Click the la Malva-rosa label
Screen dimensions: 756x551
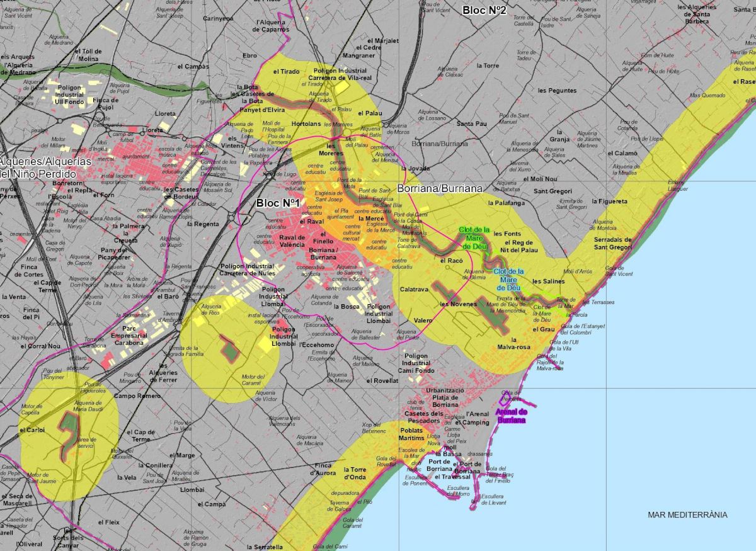513,343
